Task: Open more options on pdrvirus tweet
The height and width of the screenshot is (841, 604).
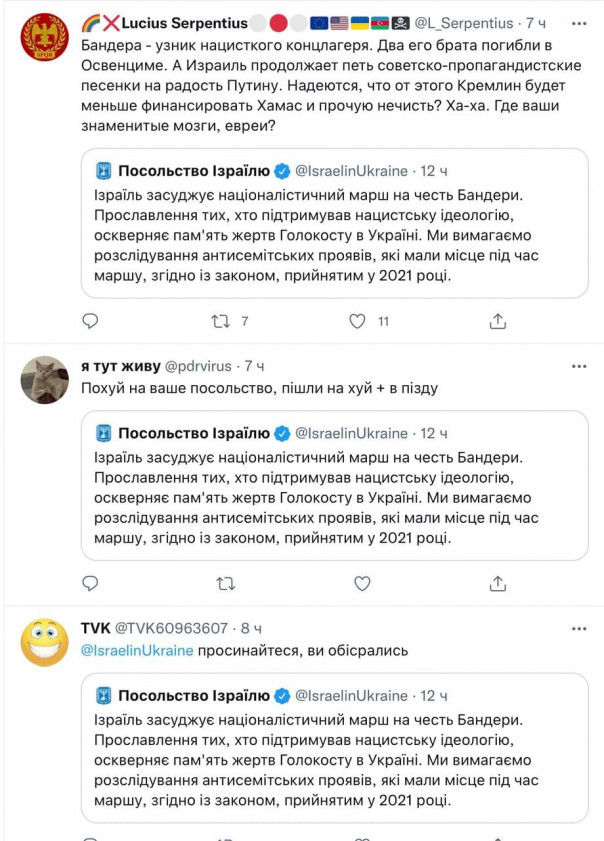Action: coord(579,367)
